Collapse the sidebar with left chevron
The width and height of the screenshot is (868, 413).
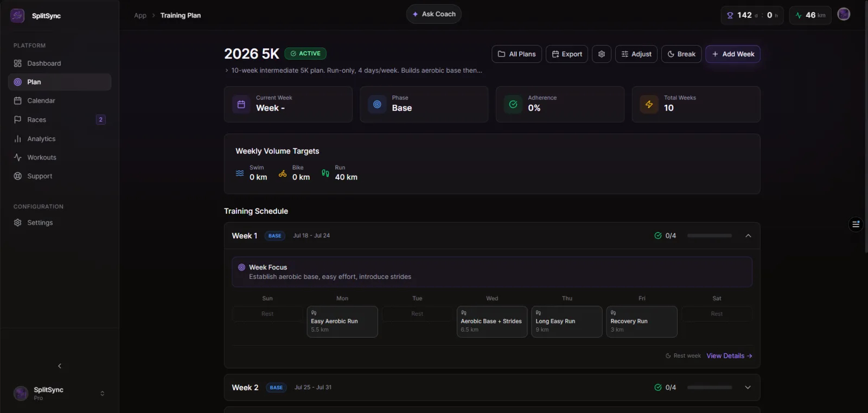(x=60, y=366)
